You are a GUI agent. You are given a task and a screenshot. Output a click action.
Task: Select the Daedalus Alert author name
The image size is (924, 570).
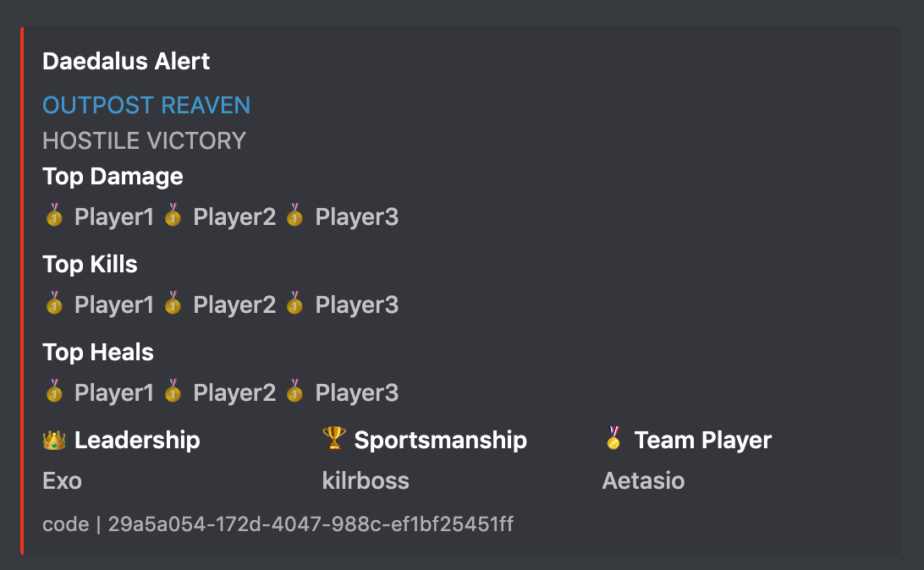(x=126, y=61)
